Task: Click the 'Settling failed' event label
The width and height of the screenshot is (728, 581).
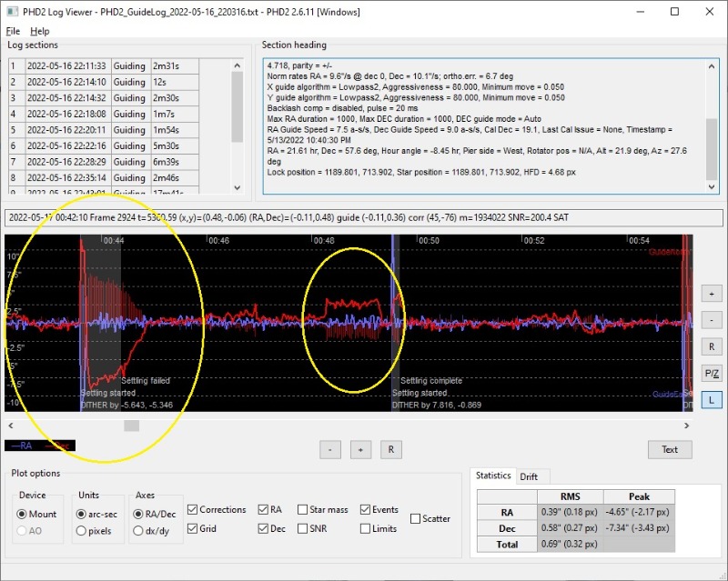Action: tap(146, 381)
